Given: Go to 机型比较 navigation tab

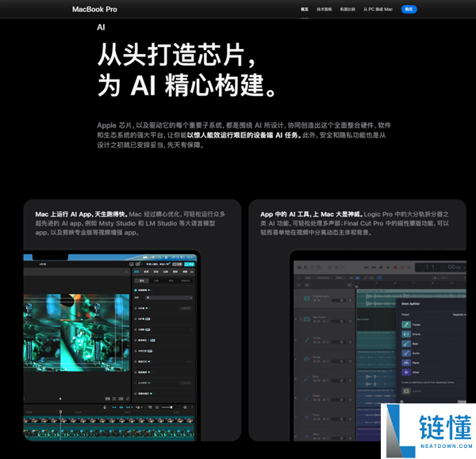Looking at the screenshot, I should click(x=347, y=10).
